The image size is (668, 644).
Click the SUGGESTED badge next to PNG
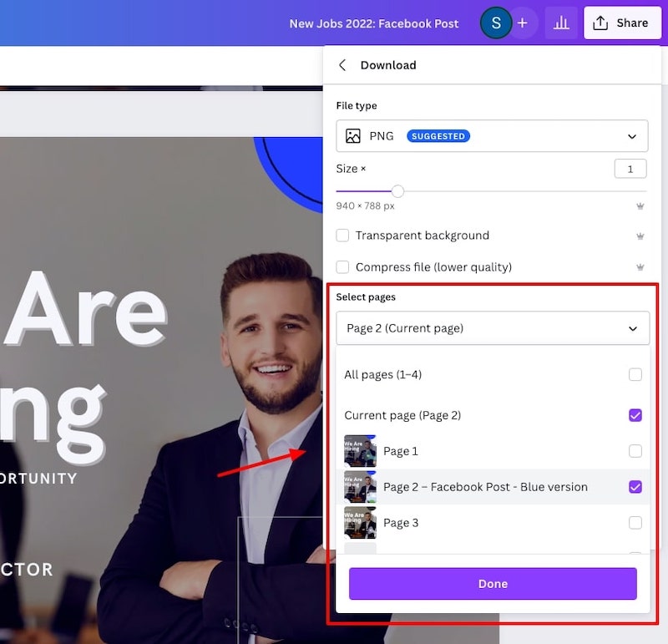click(438, 136)
